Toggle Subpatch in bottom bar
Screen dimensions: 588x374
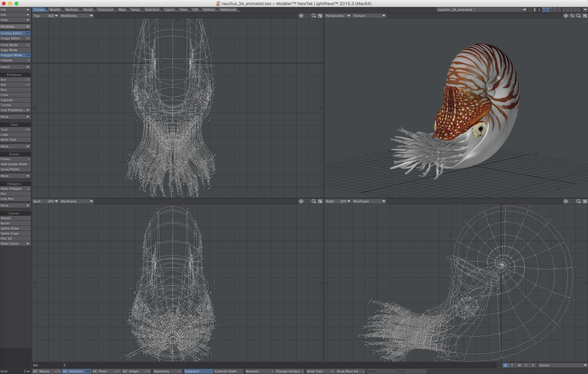(x=198, y=371)
